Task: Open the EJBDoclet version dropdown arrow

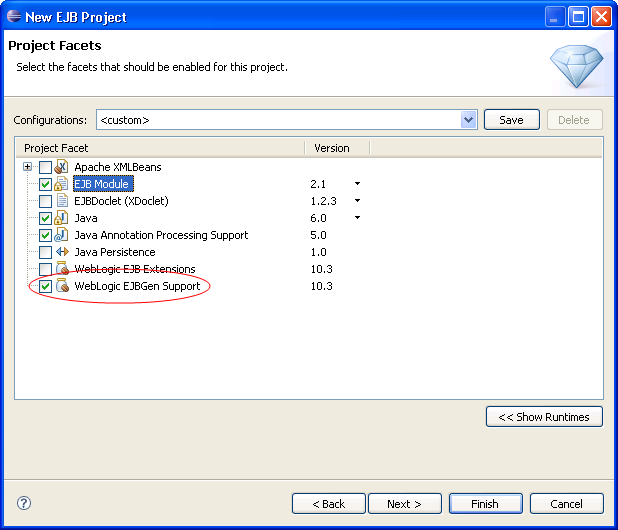Action: pos(357,201)
